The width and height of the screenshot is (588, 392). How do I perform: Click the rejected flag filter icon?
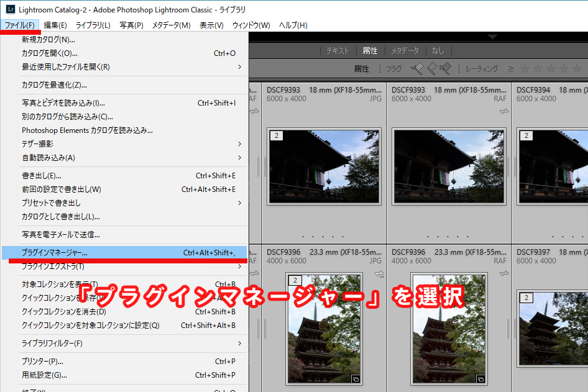[444, 68]
